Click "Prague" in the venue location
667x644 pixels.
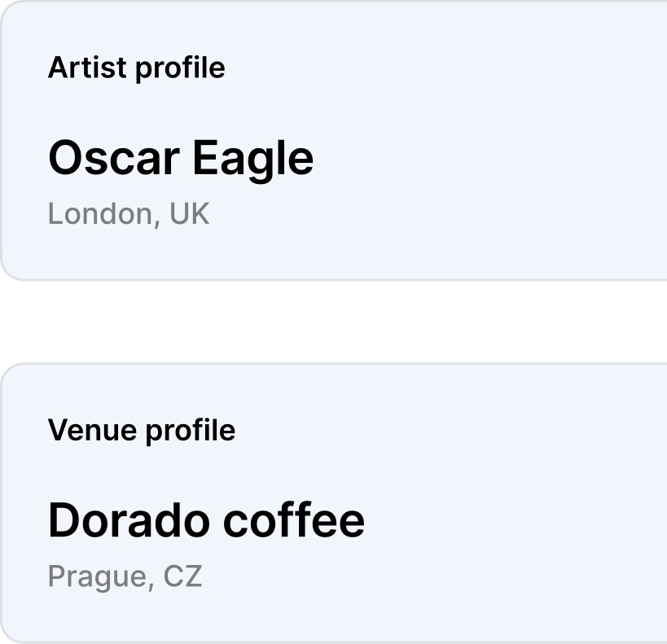[98, 576]
